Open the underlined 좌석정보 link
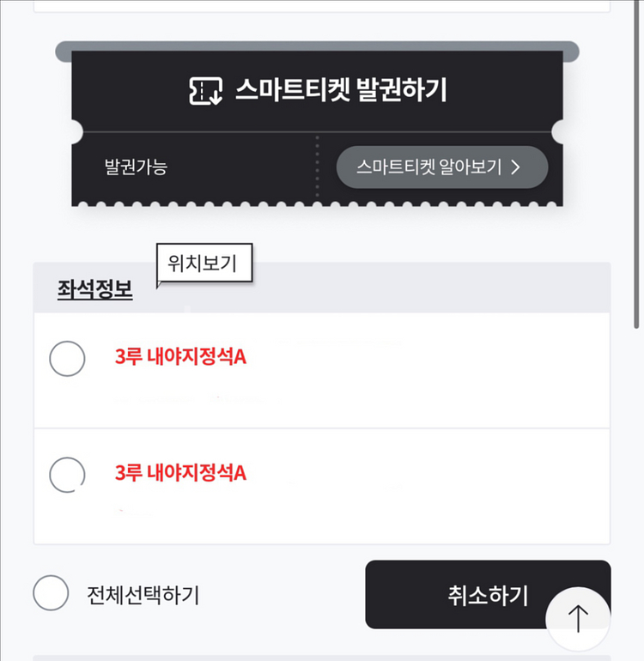Screen dimensions: 644x661 pyautogui.click(x=94, y=289)
